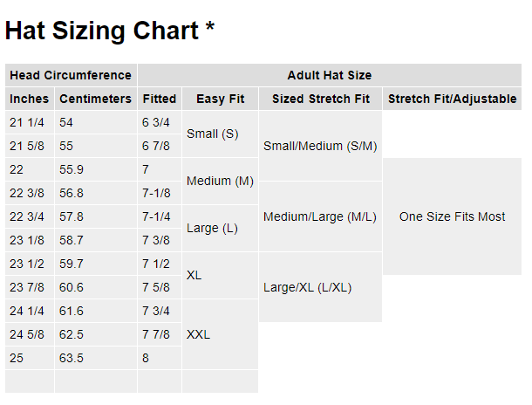The height and width of the screenshot is (405, 532).
Task: Click the Medium/Large (M/L) cell
Action: tap(320, 216)
